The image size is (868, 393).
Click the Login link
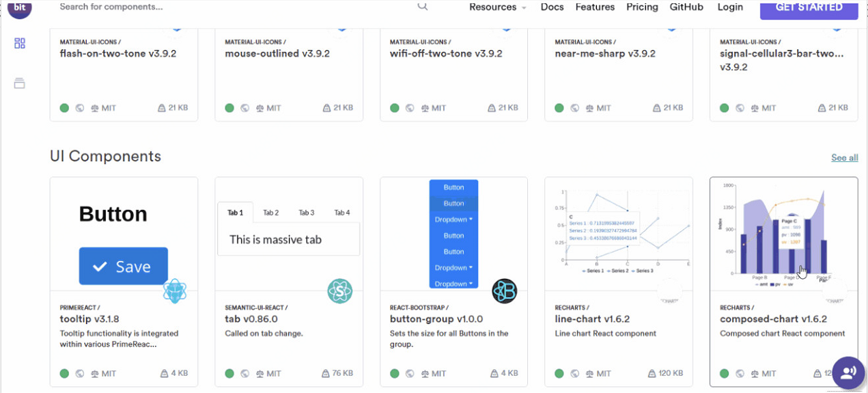[730, 7]
